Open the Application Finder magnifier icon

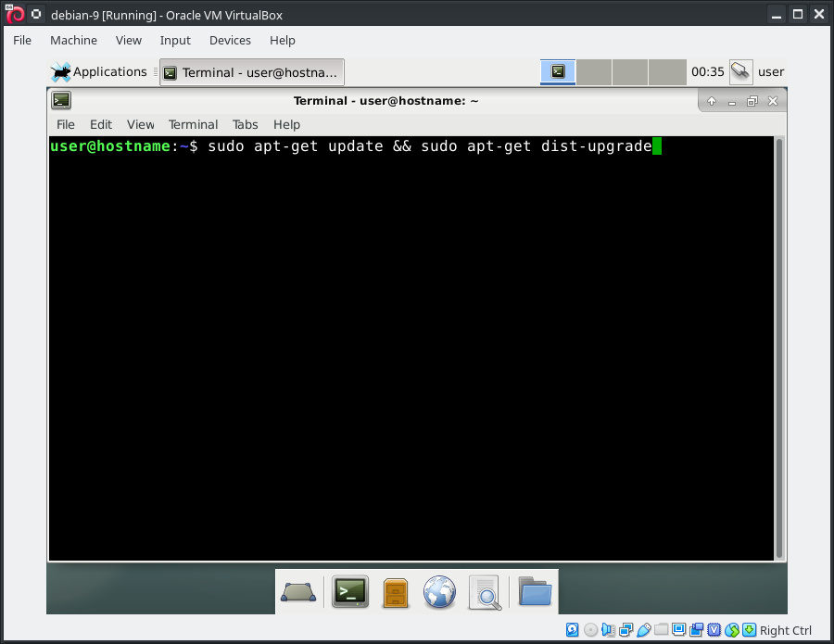tap(485, 591)
